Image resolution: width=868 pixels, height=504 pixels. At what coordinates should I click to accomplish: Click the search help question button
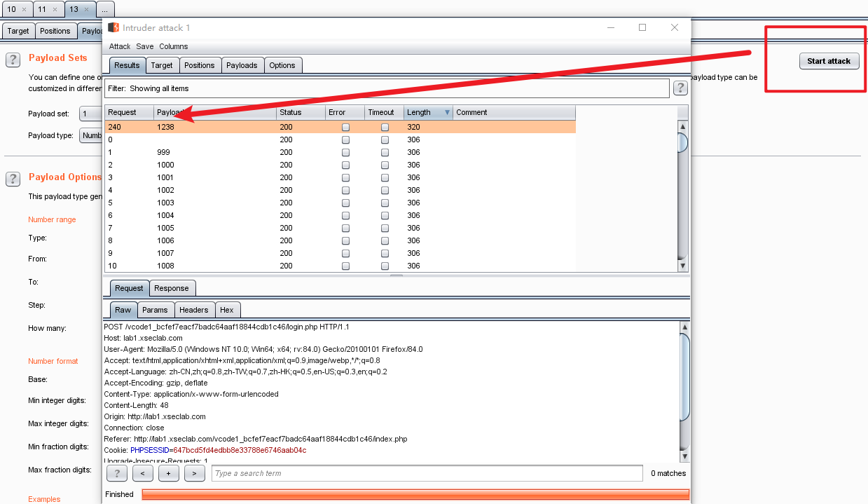click(x=116, y=473)
